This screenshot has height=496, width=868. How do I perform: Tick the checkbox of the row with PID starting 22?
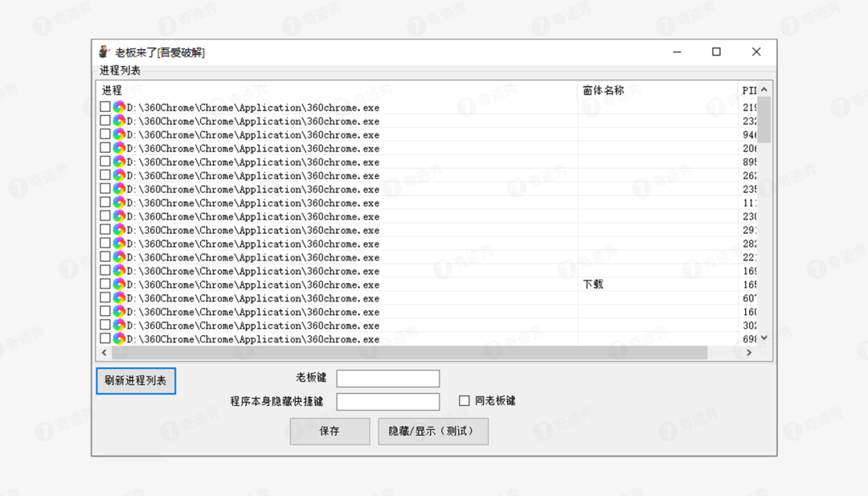[105, 257]
